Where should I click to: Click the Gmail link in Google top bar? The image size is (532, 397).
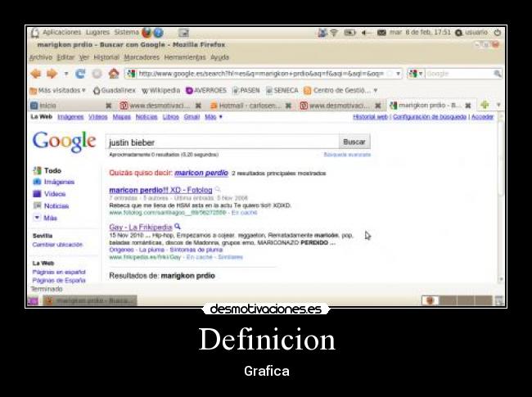point(192,117)
